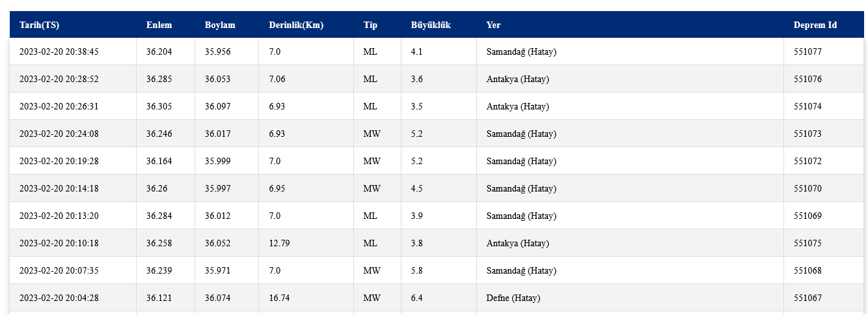Viewport: 868px width, 314px height.
Task: Select the Derinlik(Km) column header
Action: point(296,25)
